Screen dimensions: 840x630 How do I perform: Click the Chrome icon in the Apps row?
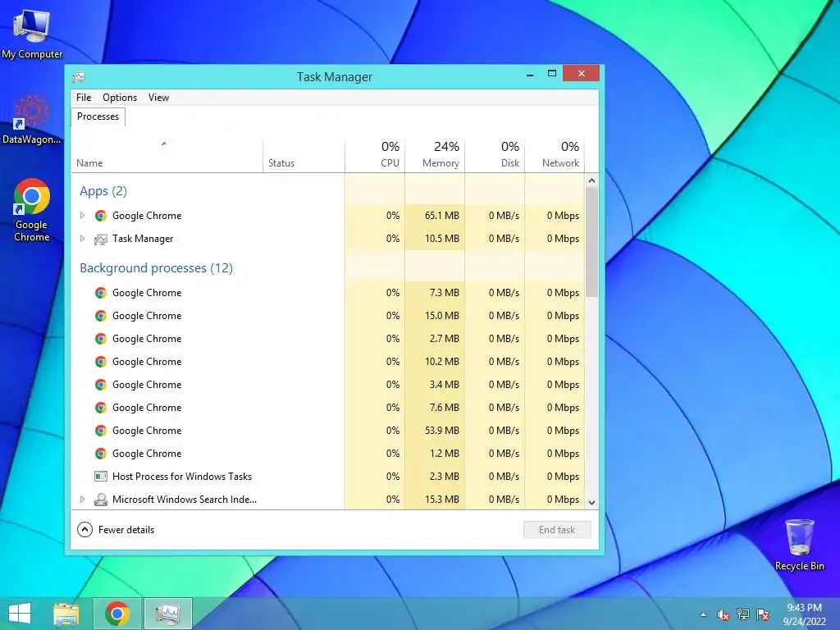[x=100, y=216]
